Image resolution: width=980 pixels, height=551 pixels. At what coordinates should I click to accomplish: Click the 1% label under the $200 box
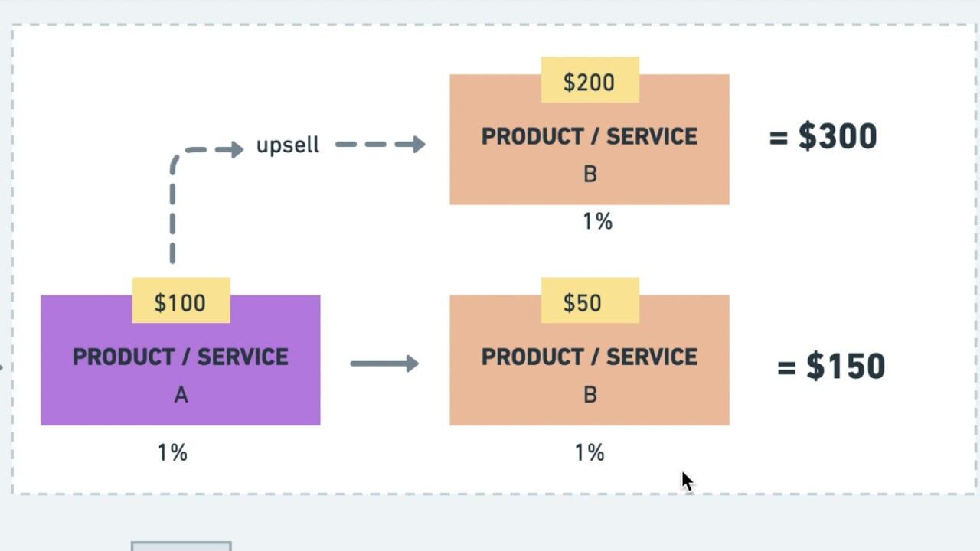point(597,222)
